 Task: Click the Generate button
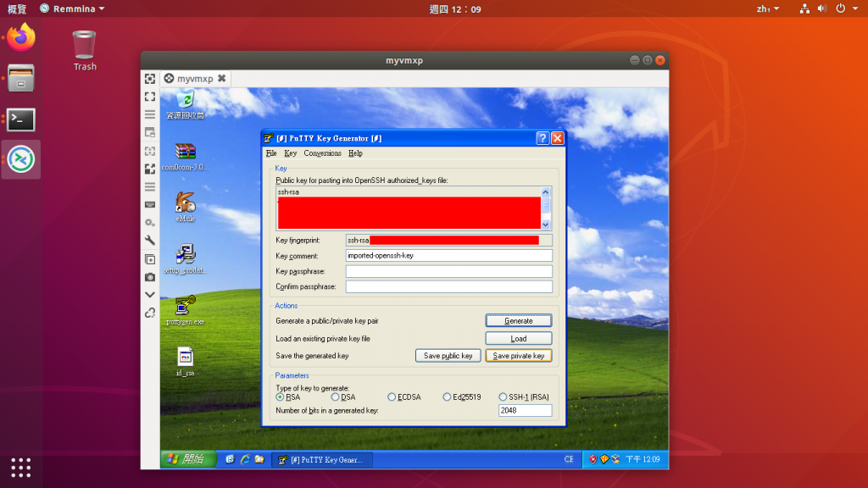coord(519,321)
